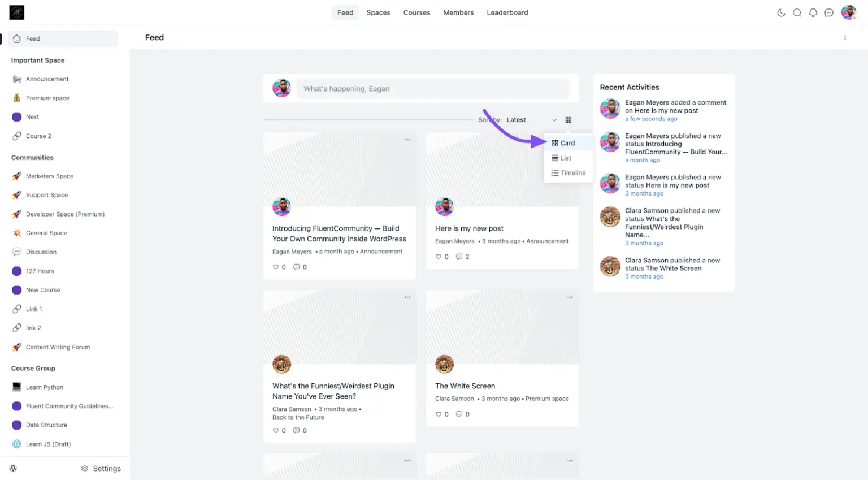Click the user profile avatar in header
Image resolution: width=868 pixels, height=480 pixels.
(x=848, y=12)
